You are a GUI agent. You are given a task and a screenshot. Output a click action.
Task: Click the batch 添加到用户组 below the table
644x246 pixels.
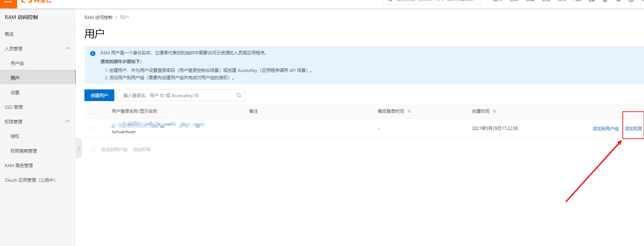tap(114, 149)
